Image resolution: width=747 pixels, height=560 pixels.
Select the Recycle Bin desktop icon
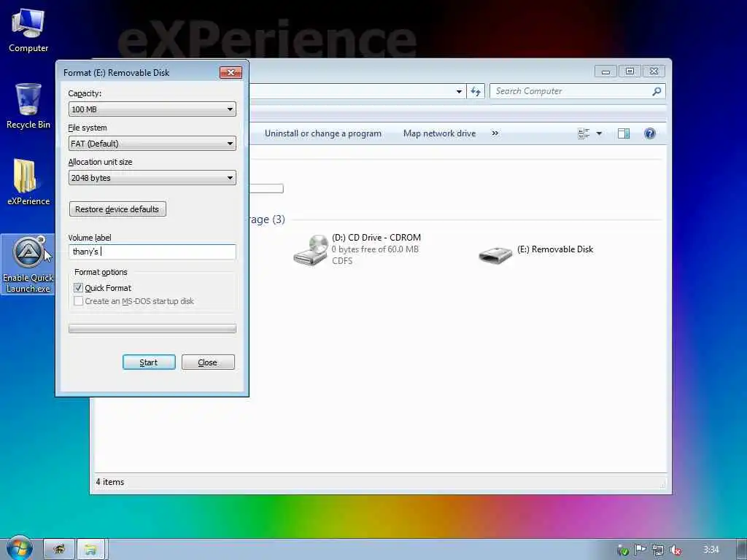[x=28, y=106]
